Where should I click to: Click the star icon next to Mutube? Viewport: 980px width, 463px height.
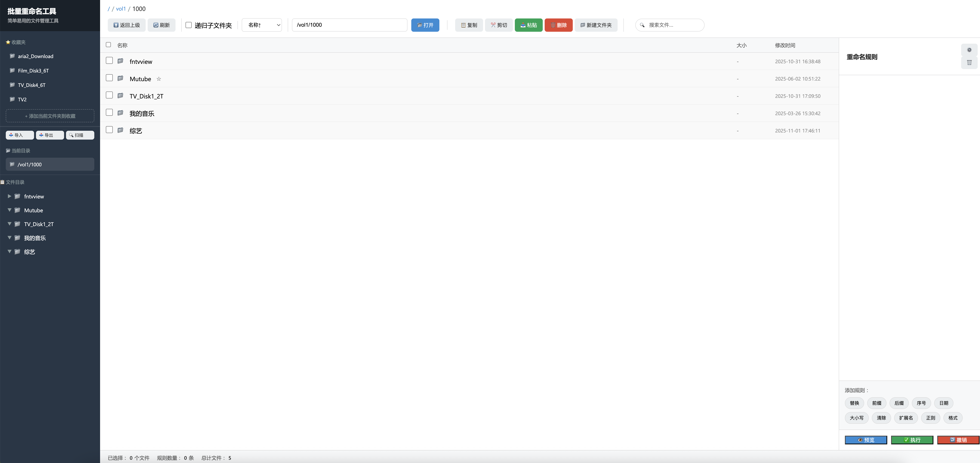(x=159, y=79)
